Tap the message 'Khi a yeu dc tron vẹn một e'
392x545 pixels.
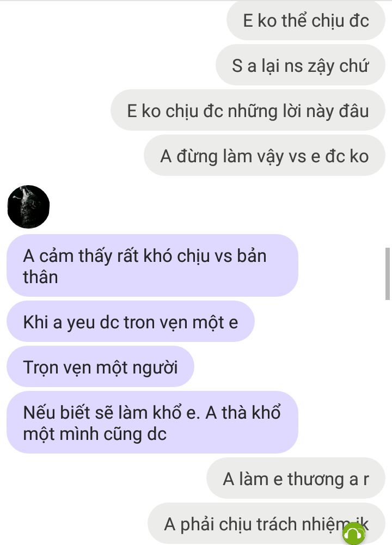[x=130, y=322]
